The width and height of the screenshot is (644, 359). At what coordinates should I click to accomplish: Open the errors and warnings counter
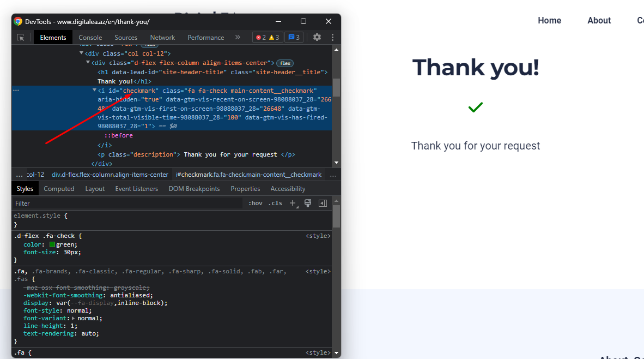click(268, 38)
